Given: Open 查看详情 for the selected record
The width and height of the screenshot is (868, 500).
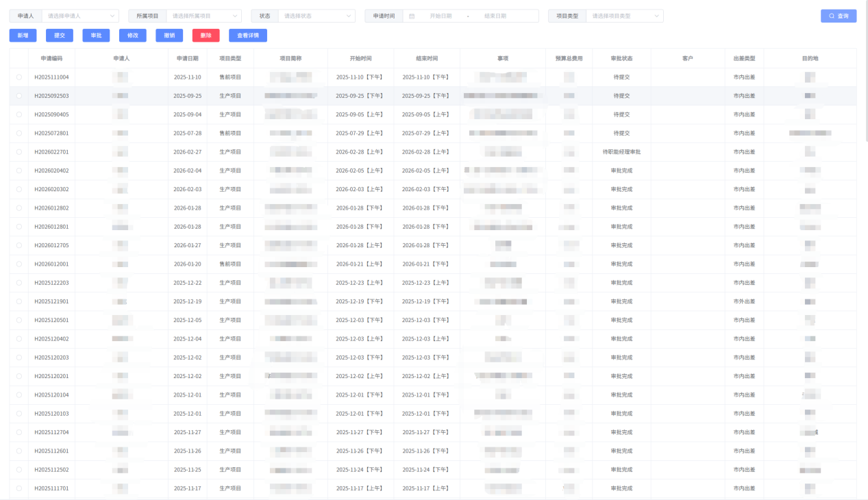Looking at the screenshot, I should (247, 36).
